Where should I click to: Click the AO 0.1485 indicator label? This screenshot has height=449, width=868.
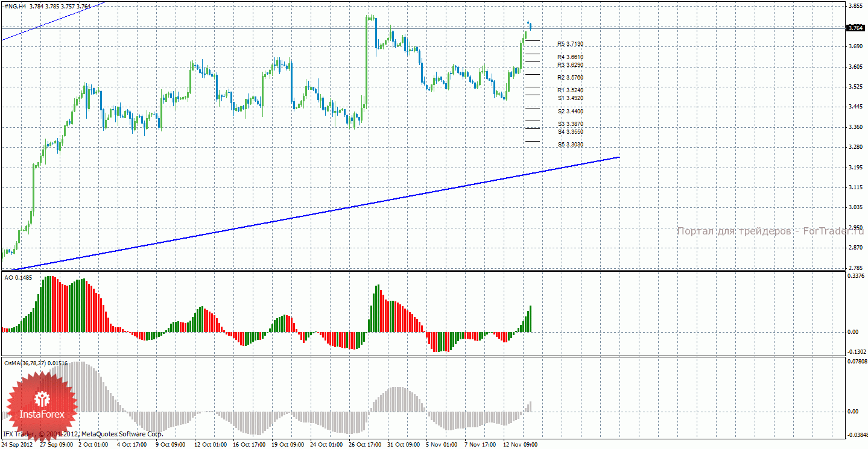(18, 278)
